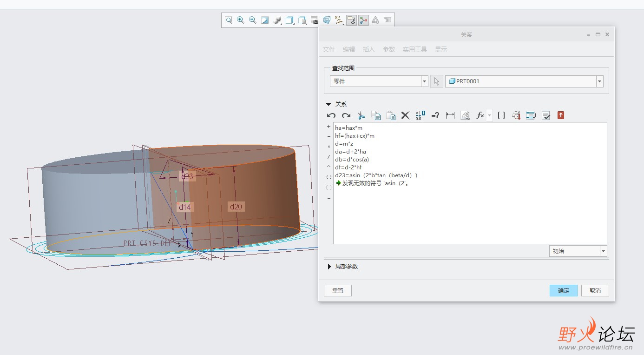This screenshot has width=644, height=355.
Task: Click the ha=hax*m relation line
Action: pyautogui.click(x=348, y=128)
